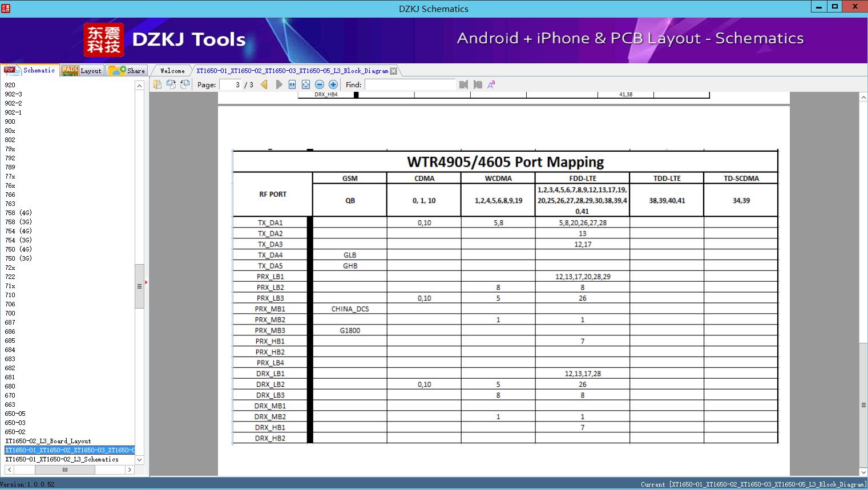Focus the Find search box
The image size is (868, 490).
point(410,84)
